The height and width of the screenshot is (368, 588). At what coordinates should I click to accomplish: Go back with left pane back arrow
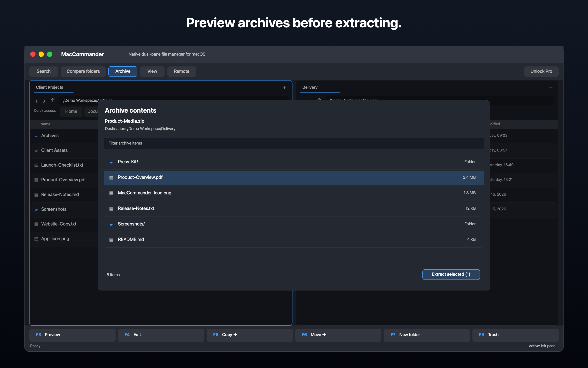[37, 101]
